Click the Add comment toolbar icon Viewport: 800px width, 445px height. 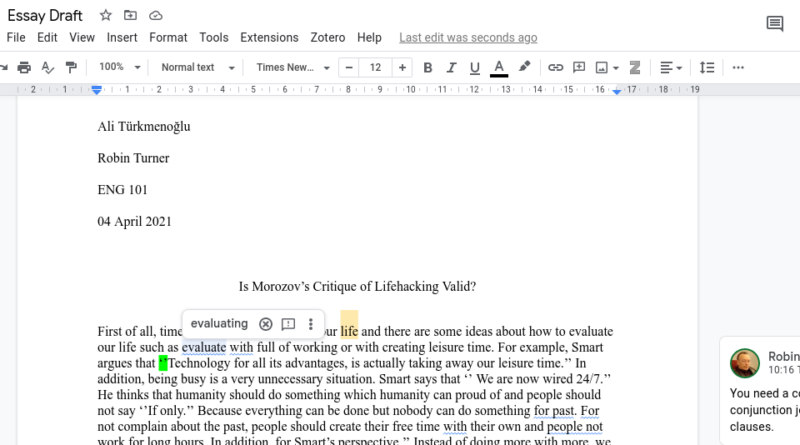[x=578, y=67]
